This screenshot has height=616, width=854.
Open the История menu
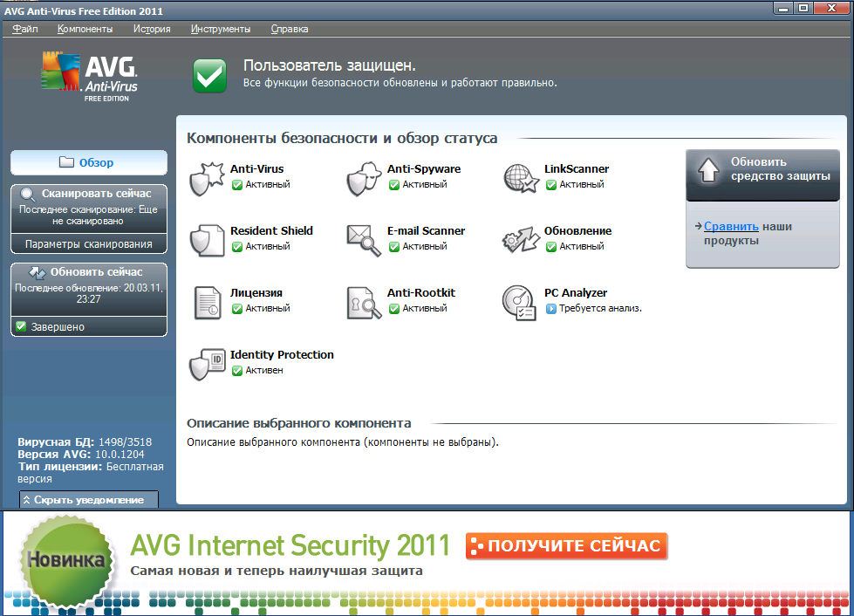click(152, 29)
